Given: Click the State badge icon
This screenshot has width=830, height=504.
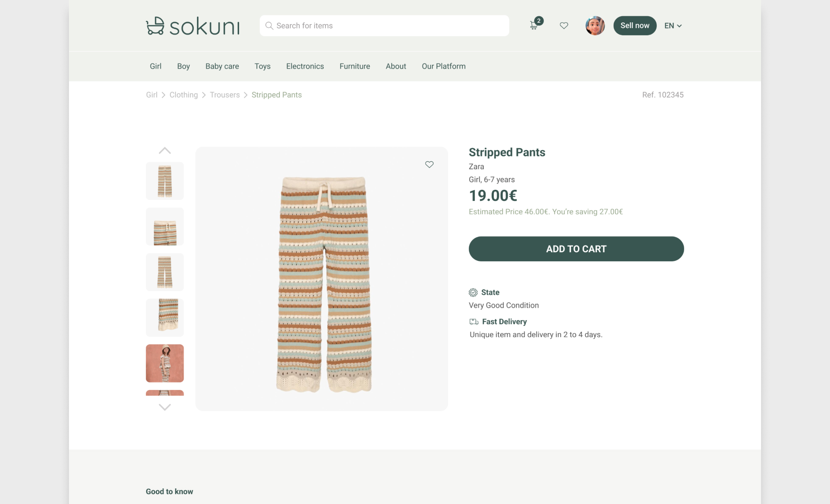Looking at the screenshot, I should 473,292.
